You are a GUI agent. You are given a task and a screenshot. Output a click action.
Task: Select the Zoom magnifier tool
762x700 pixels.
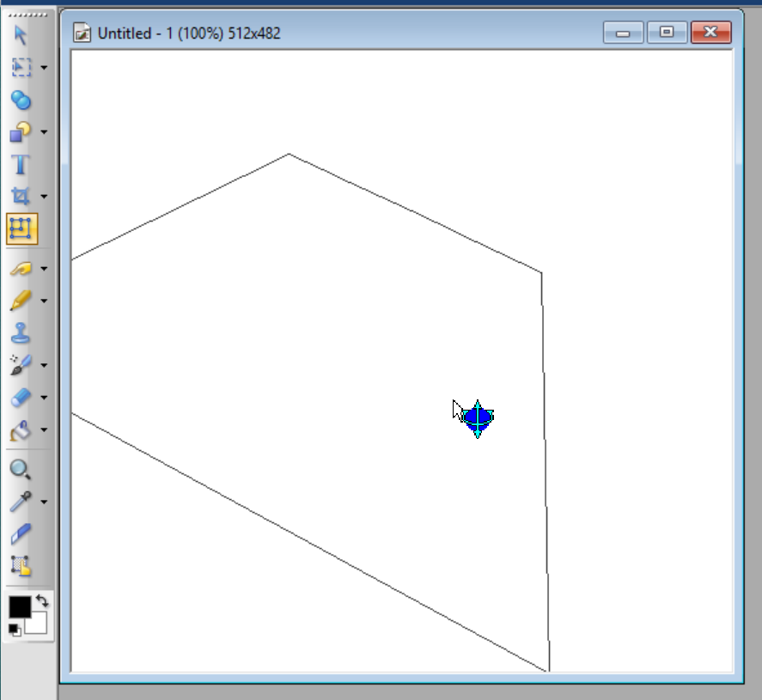pos(21,469)
